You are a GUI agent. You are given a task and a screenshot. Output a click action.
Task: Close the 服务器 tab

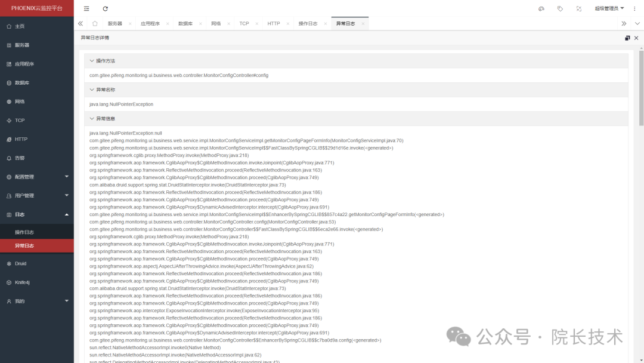pyautogui.click(x=130, y=24)
